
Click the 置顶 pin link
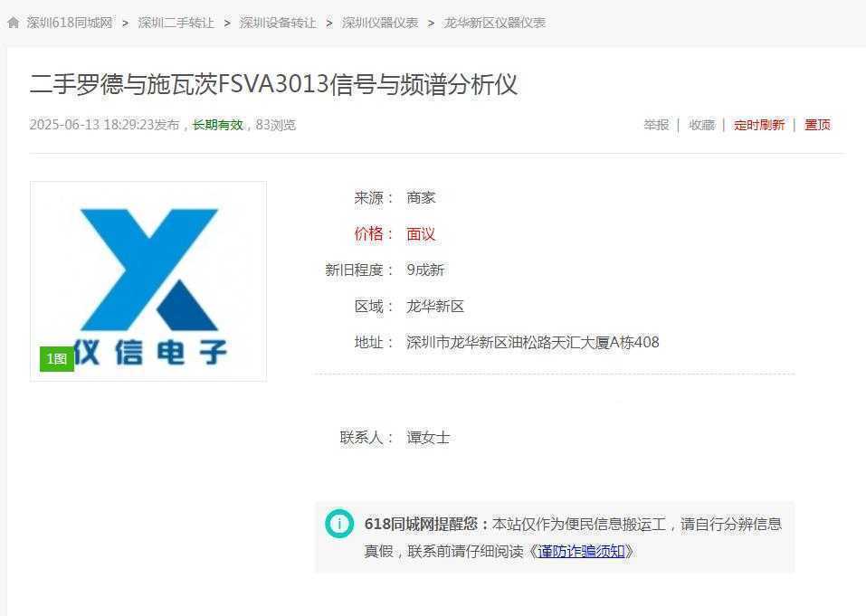click(817, 125)
